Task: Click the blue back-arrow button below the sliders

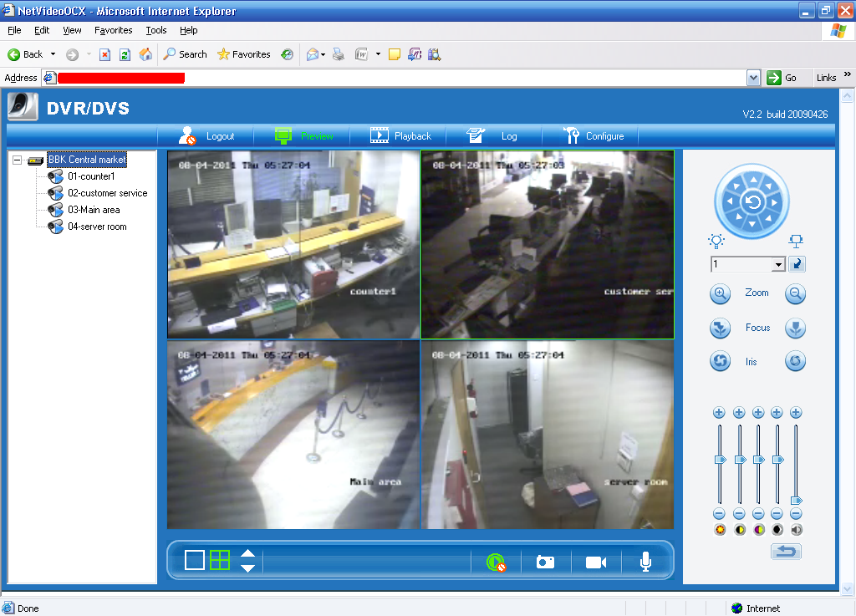Action: click(785, 551)
